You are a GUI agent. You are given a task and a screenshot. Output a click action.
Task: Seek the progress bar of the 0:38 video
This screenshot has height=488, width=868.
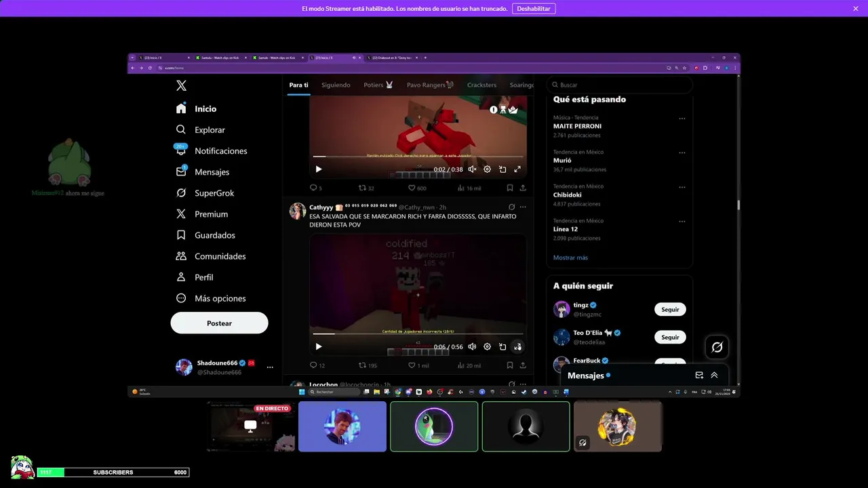(418, 157)
